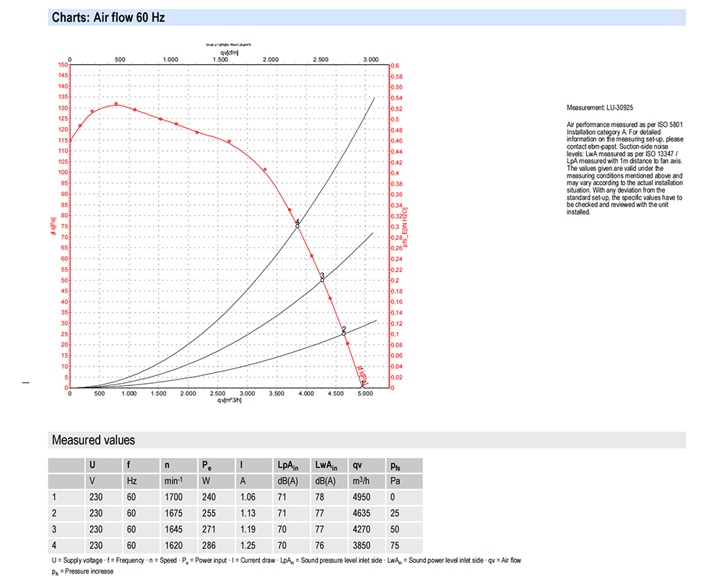The height and width of the screenshot is (588, 722).
Task: Click the 3850 air flow value in row 4
Action: [x=362, y=546]
